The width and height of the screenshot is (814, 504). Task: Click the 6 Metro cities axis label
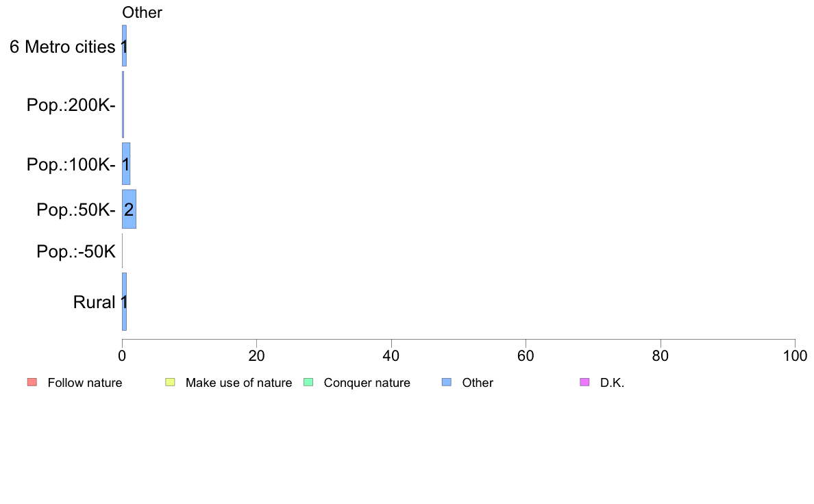coord(62,47)
